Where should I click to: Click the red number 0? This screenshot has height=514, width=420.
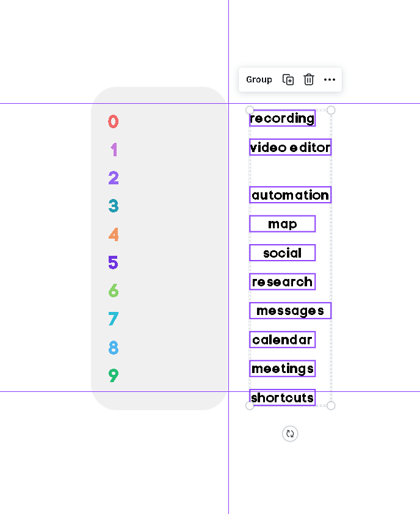(x=114, y=121)
